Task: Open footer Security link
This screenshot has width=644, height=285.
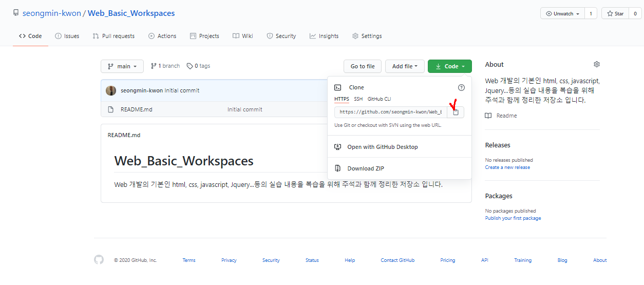Action: (x=271, y=260)
